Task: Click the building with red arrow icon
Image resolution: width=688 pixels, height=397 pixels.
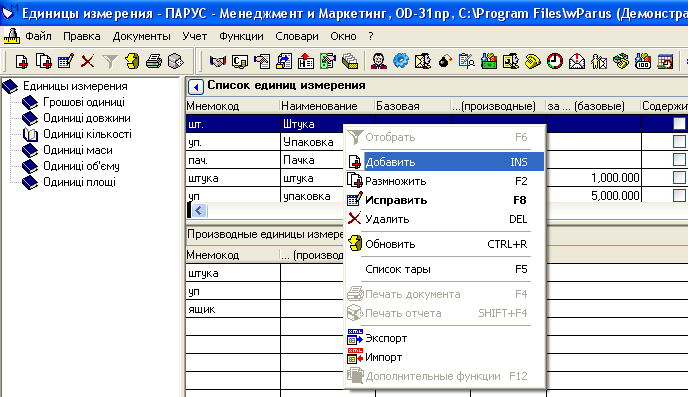Action: 305,61
